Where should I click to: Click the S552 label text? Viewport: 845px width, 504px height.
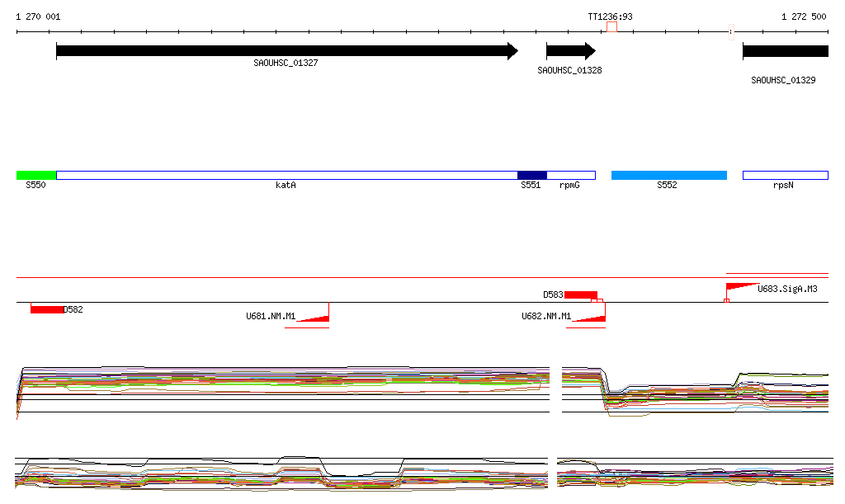click(667, 186)
